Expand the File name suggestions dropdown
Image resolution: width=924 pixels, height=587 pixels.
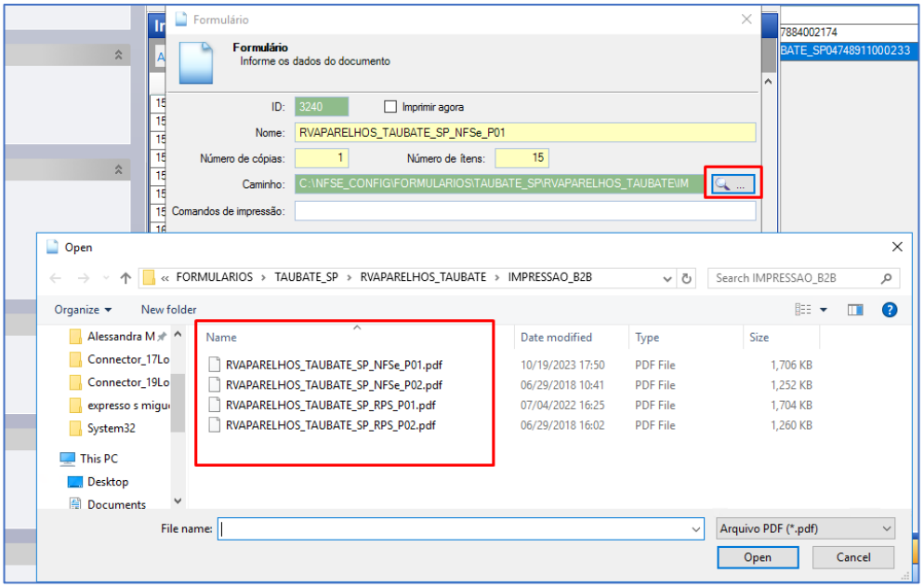[696, 529]
